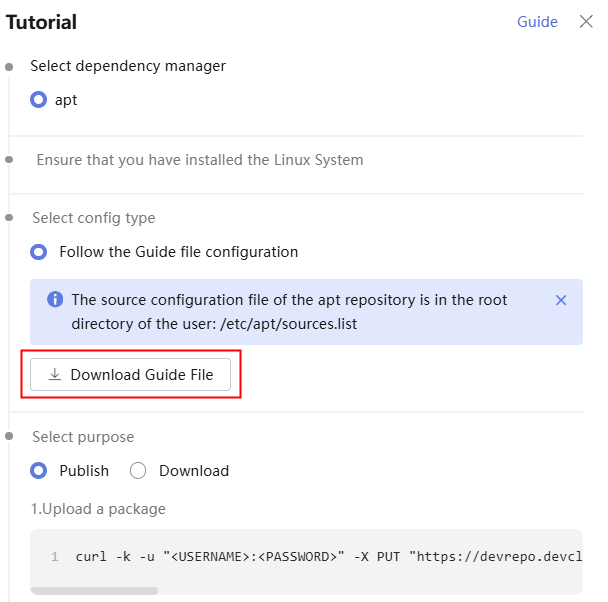Open the Guide link
The width and height of the screenshot is (608, 602).
(537, 22)
